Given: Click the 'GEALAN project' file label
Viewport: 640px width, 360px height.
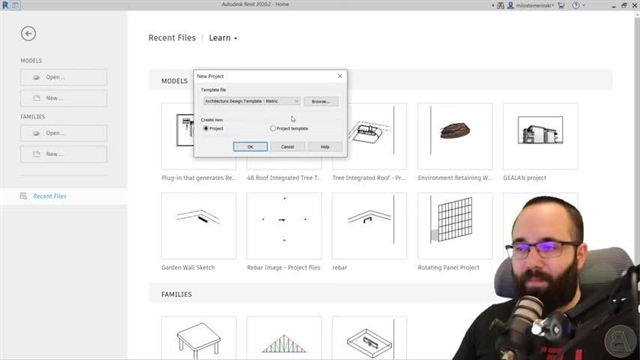Looking at the screenshot, I should (x=524, y=178).
